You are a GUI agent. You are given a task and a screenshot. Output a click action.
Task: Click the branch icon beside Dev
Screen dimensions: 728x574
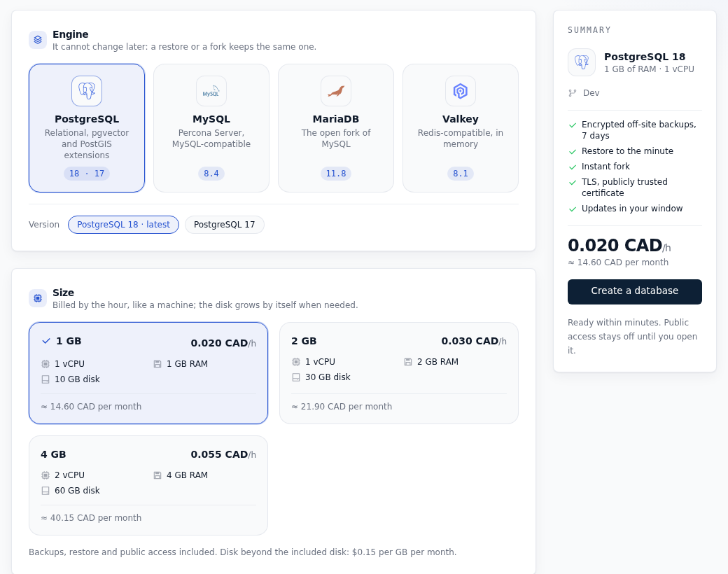[573, 93]
